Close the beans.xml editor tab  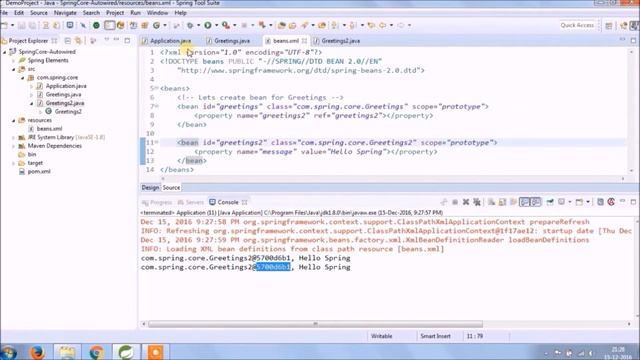[304, 41]
